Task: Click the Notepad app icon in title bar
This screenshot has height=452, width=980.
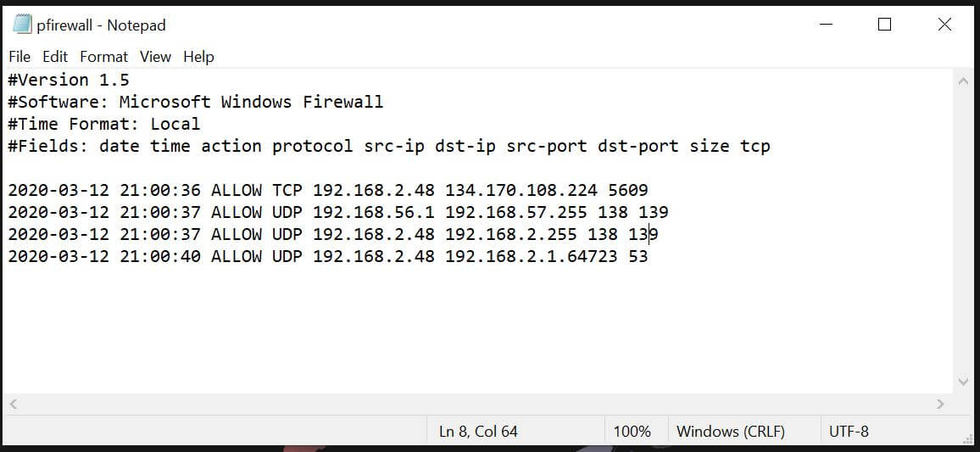Action: point(22,25)
